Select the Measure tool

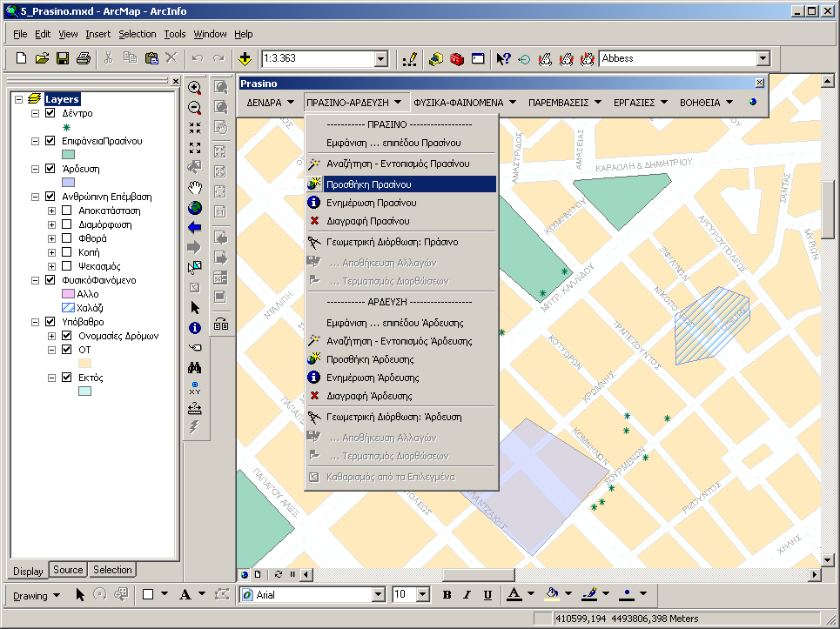click(x=195, y=408)
